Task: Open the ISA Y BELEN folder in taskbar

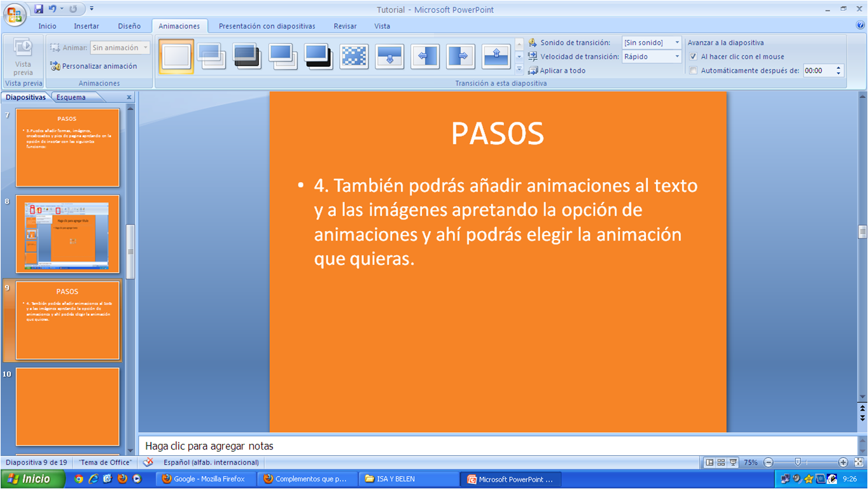Action: 409,479
